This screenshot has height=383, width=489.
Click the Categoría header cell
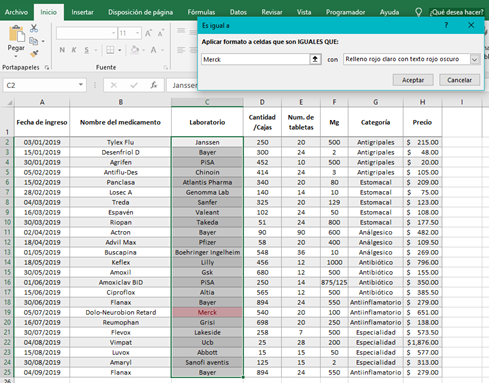point(375,122)
